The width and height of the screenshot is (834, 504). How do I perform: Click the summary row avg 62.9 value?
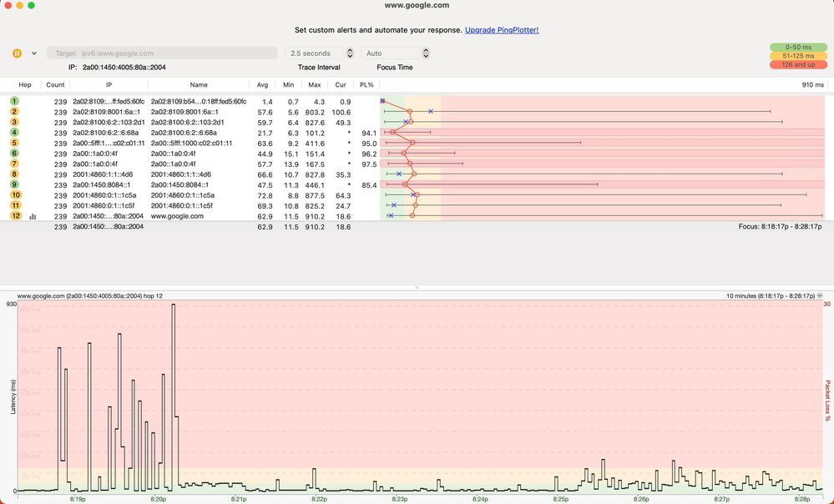(x=265, y=227)
